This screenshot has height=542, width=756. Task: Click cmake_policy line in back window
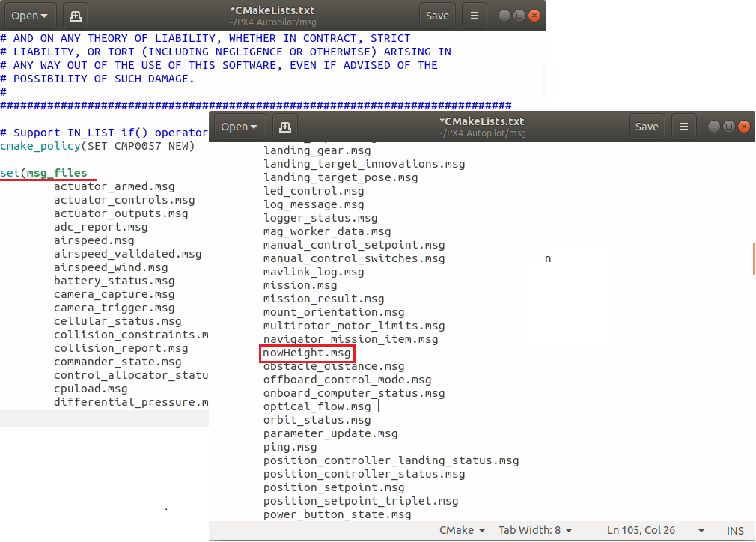point(97,146)
